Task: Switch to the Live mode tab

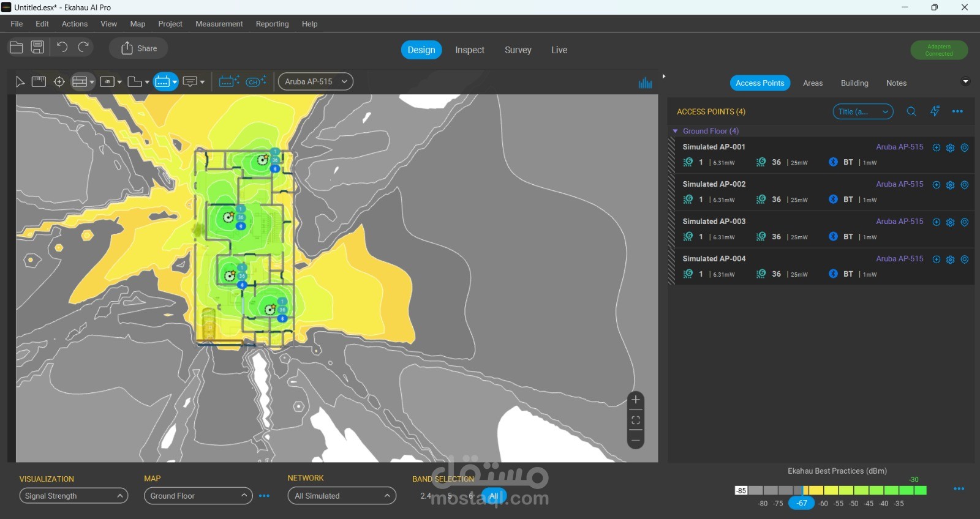Action: coord(559,50)
